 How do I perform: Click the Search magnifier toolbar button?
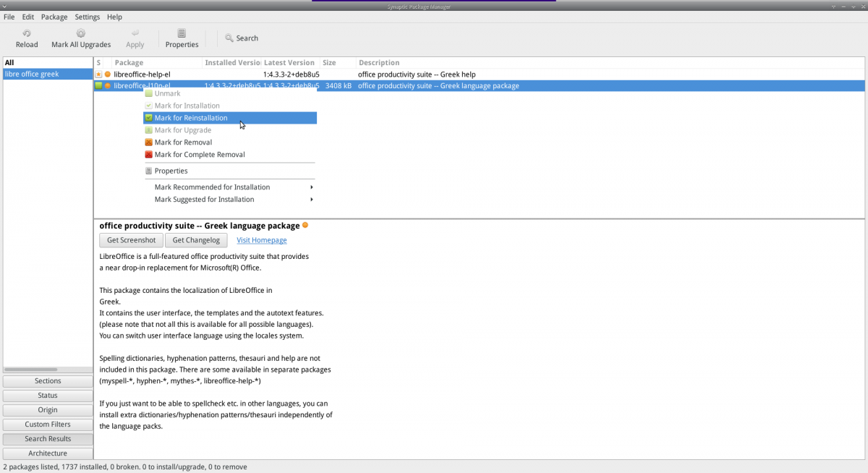tap(241, 38)
